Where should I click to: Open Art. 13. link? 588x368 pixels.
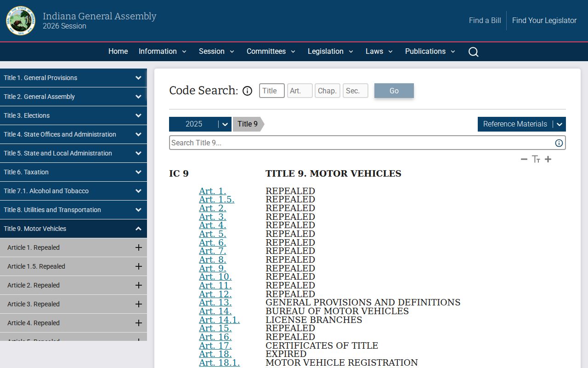[215, 303]
